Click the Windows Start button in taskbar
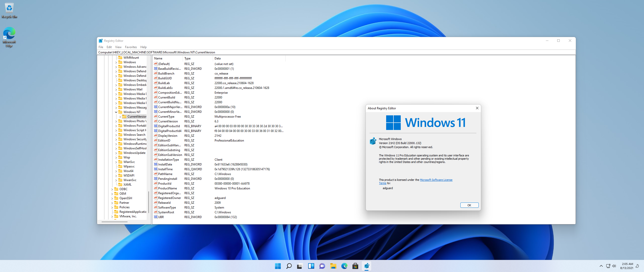This screenshot has width=644, height=272. pyautogui.click(x=278, y=266)
